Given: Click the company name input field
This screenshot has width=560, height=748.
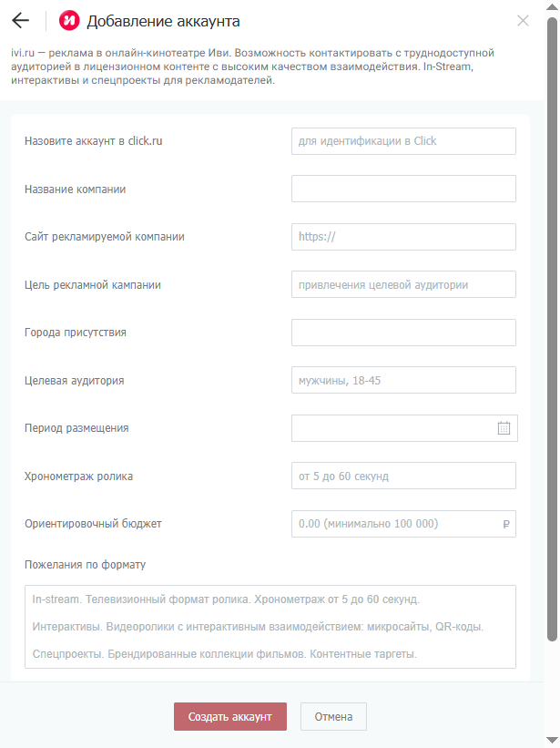Looking at the screenshot, I should [x=403, y=189].
